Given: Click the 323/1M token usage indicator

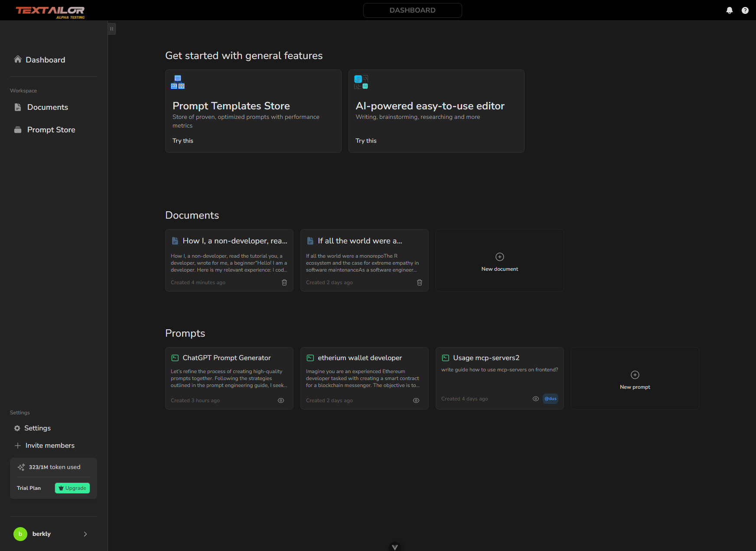Looking at the screenshot, I should point(54,467).
